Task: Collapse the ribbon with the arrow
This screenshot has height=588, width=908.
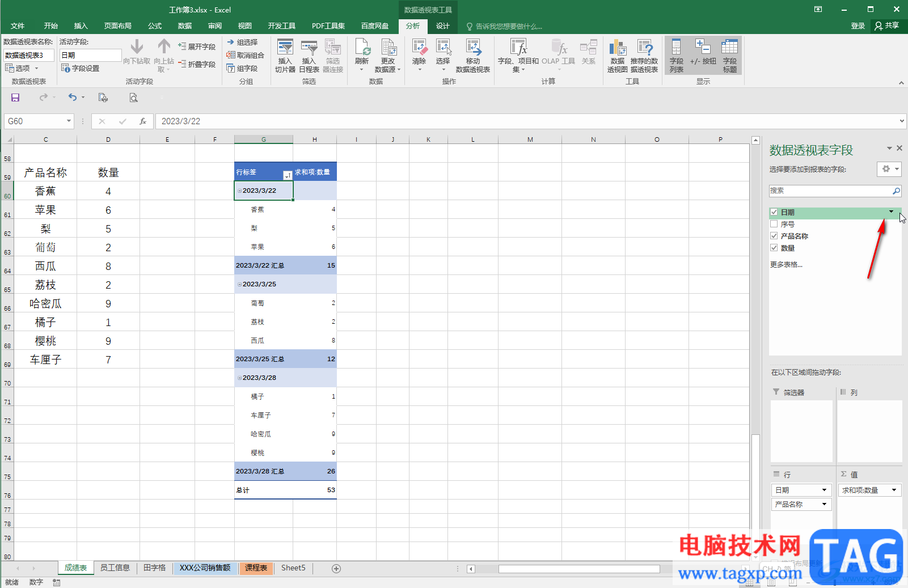Action: (901, 83)
